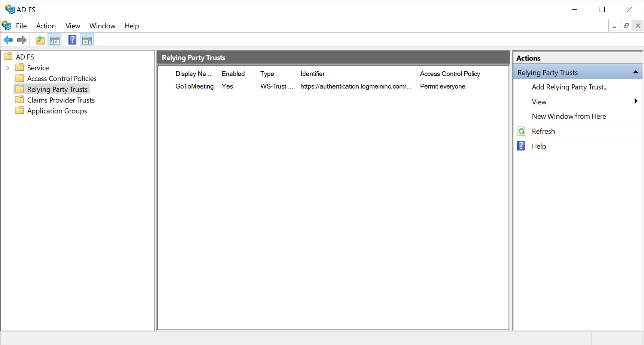The height and width of the screenshot is (345, 644).
Task: Toggle the Show/Hide Action Pane icon
Action: pyautogui.click(x=87, y=40)
